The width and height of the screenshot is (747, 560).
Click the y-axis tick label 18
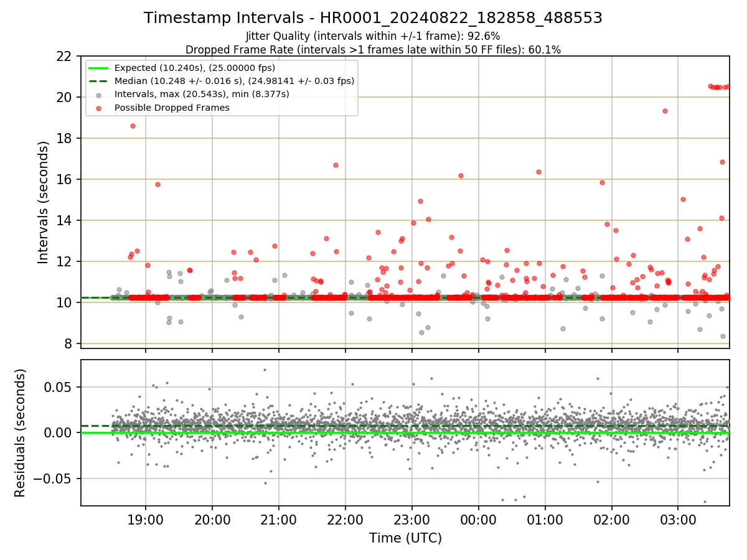tap(65, 138)
